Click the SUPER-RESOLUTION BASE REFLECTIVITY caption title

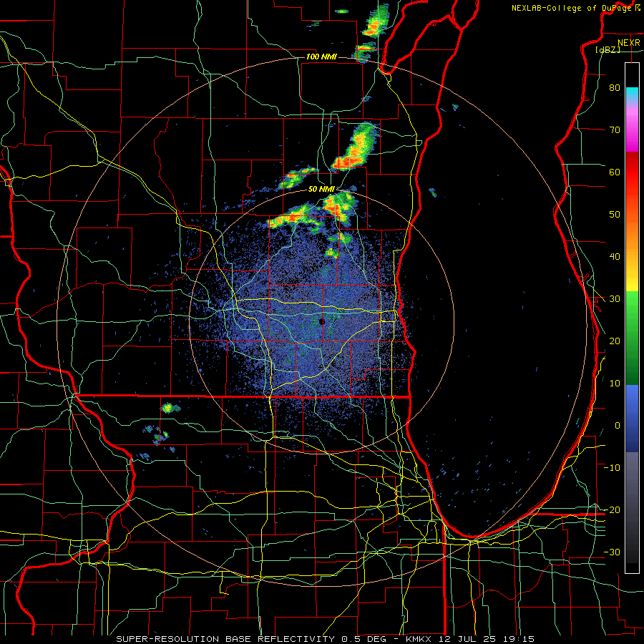pyautogui.click(x=225, y=639)
